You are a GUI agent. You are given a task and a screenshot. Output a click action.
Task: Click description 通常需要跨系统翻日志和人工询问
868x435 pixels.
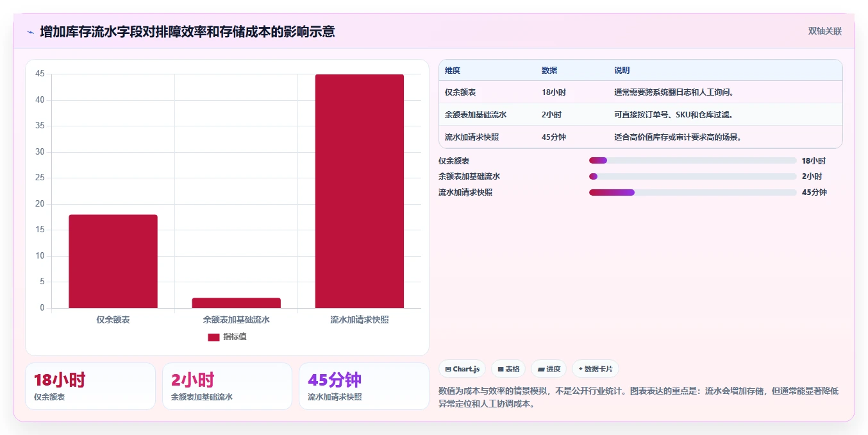point(674,92)
